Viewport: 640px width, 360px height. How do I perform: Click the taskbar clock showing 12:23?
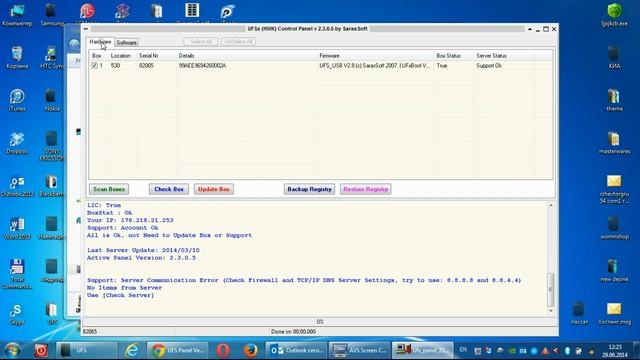(x=614, y=351)
